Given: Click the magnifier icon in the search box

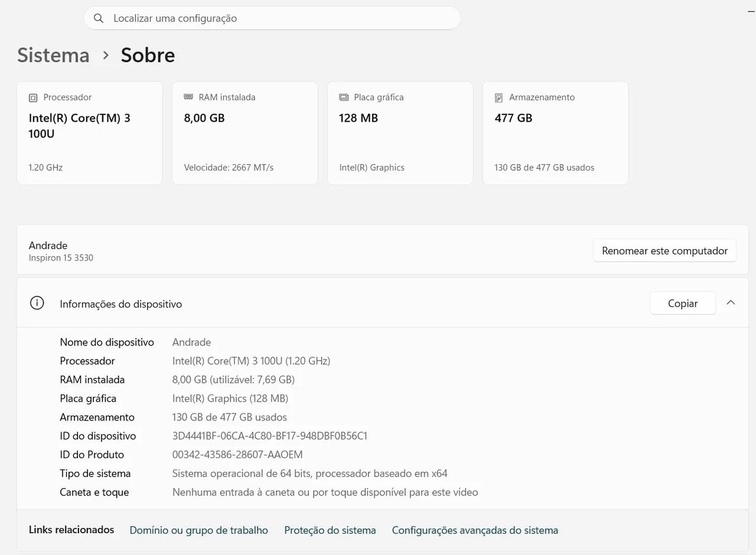Looking at the screenshot, I should pyautogui.click(x=99, y=18).
